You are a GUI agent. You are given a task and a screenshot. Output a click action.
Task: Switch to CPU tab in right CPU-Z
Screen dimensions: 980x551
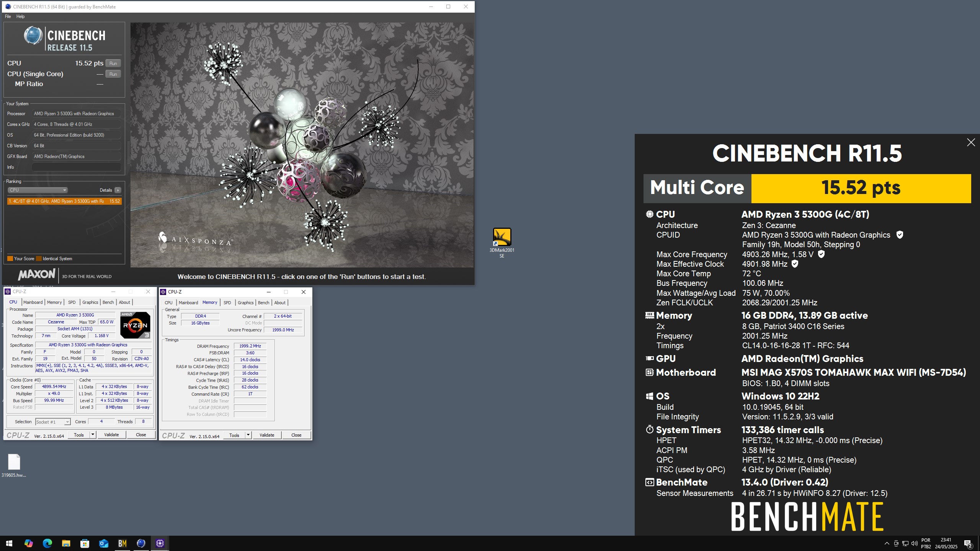tap(168, 303)
